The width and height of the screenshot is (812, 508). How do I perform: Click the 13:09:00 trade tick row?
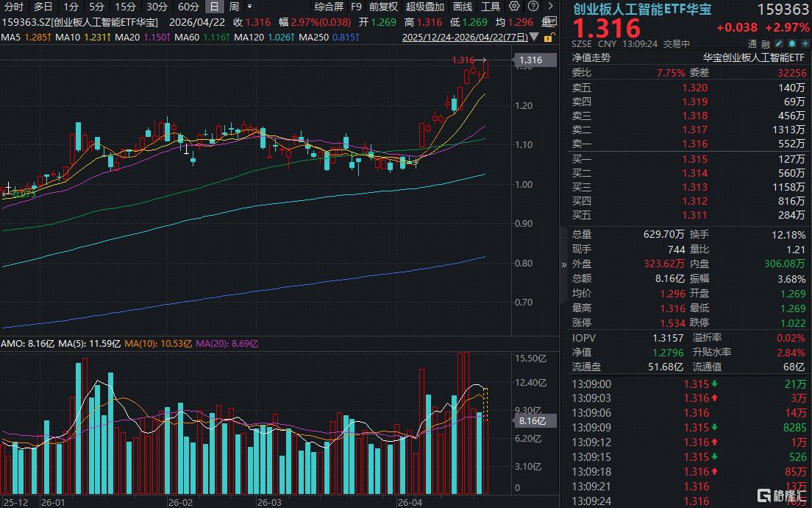[x=688, y=384]
